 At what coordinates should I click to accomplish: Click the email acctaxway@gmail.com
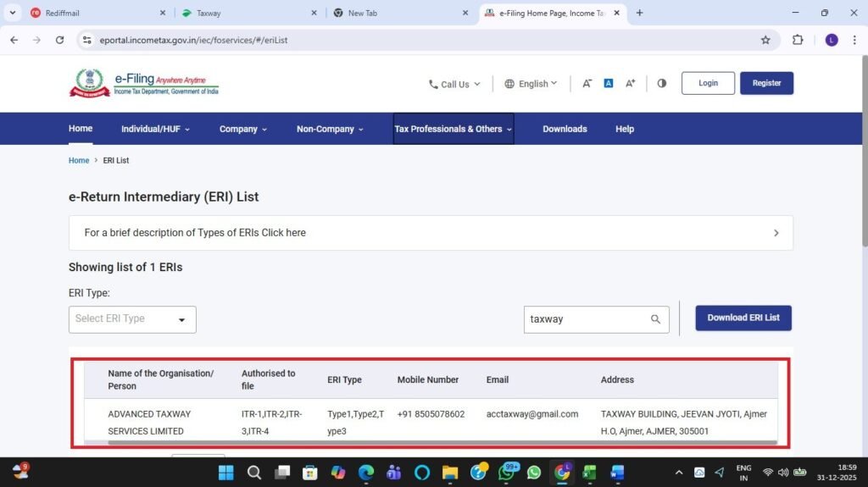pyautogui.click(x=532, y=414)
